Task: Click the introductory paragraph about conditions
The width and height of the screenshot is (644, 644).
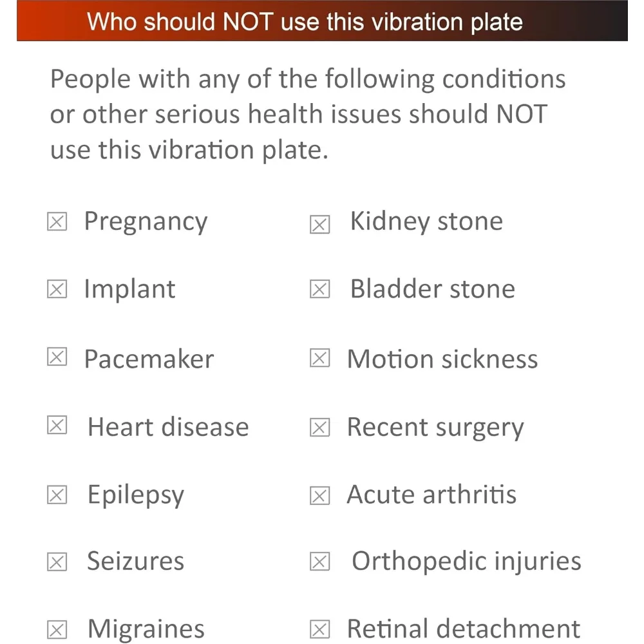Action: click(x=308, y=115)
